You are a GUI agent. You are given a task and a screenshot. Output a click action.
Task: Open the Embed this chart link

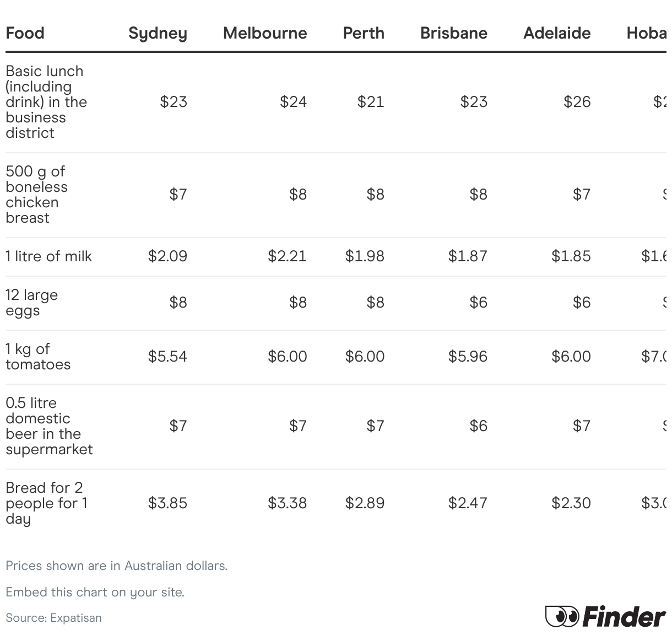click(x=95, y=592)
